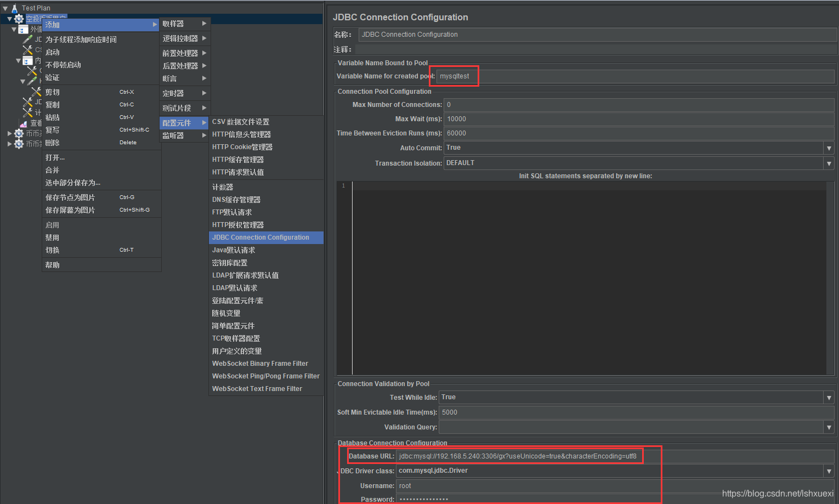The height and width of the screenshot is (504, 839).
Task: Click the 外循 loop controller icon
Action: coord(23,30)
